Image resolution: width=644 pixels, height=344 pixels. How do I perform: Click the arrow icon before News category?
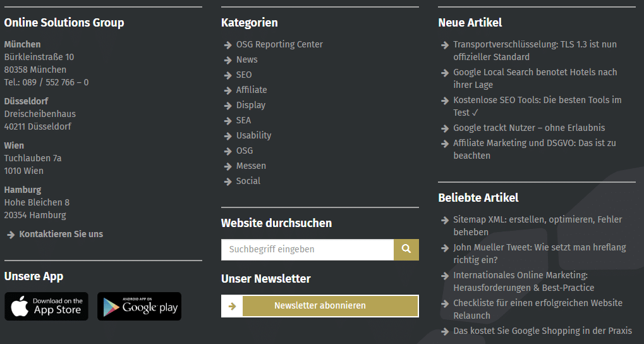[x=228, y=60]
